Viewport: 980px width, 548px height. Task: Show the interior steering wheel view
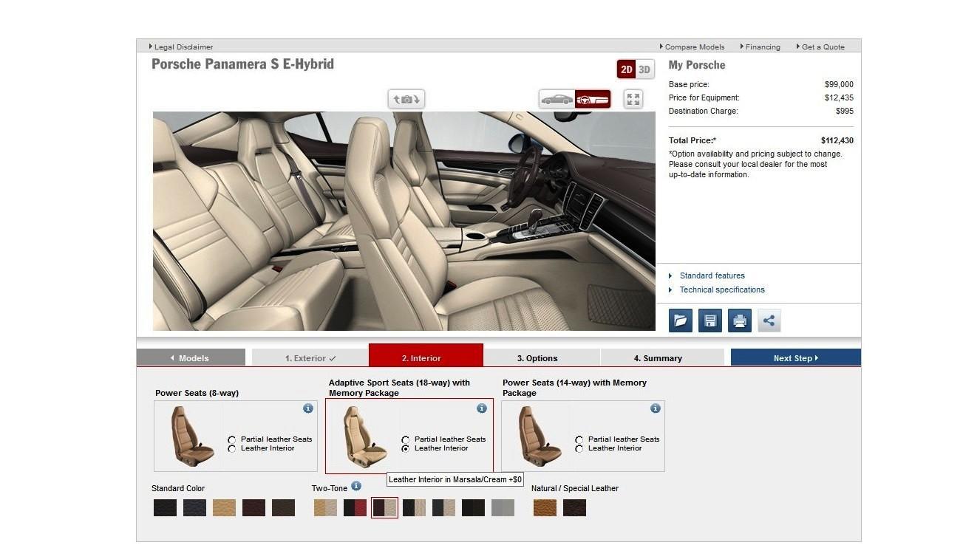pos(593,99)
